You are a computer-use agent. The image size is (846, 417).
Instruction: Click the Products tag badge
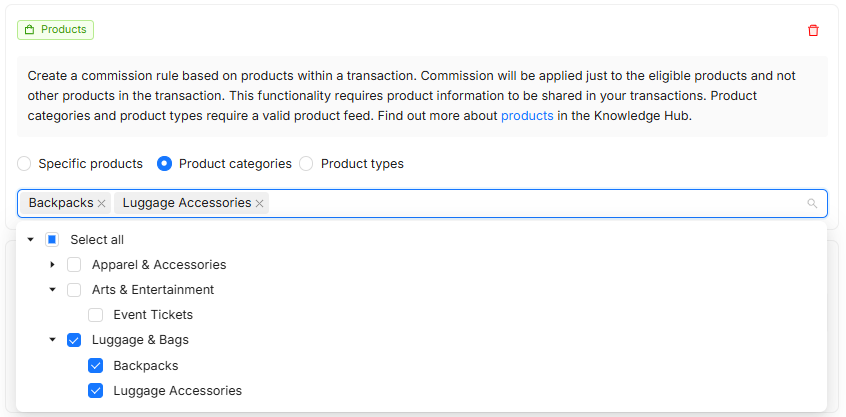pyautogui.click(x=56, y=30)
